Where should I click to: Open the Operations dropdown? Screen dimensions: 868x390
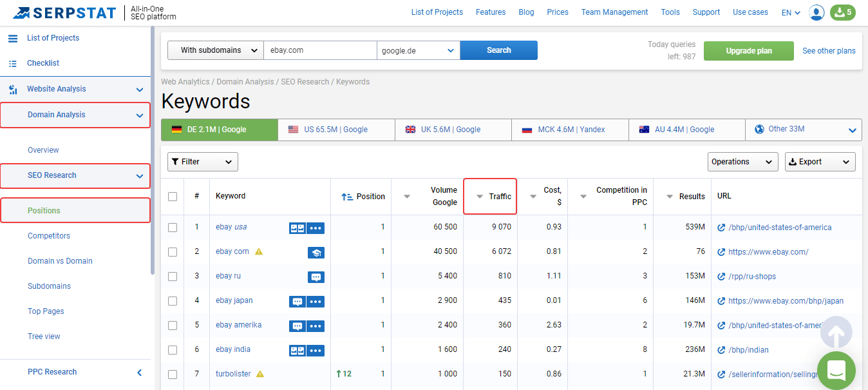click(x=743, y=162)
